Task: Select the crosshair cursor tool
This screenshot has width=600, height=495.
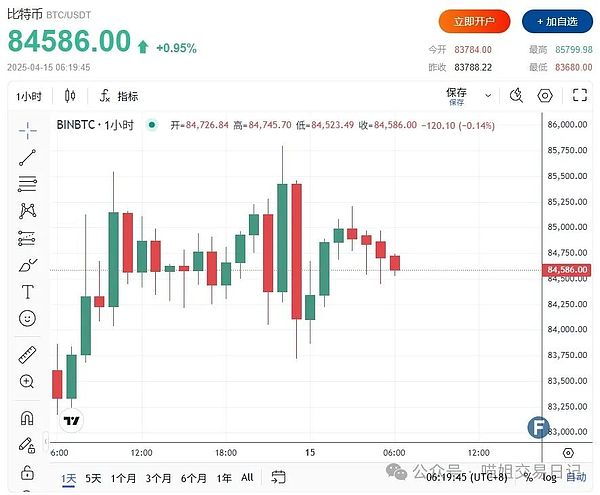Action: coord(27,128)
